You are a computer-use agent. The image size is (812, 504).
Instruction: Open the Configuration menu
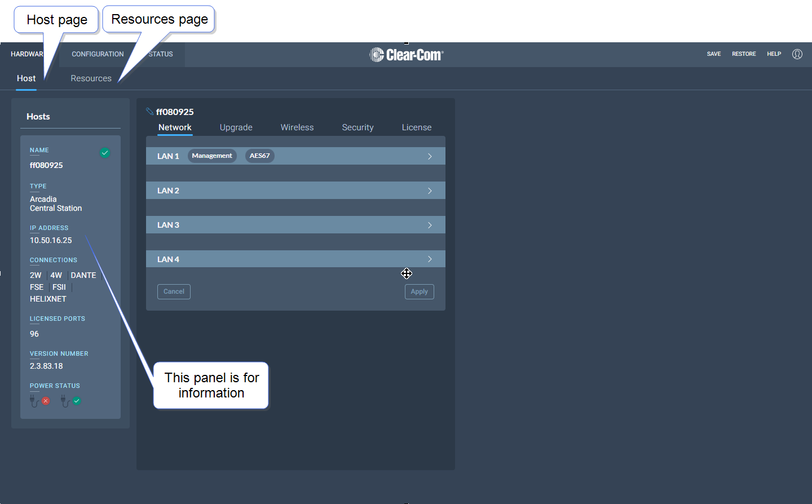[x=98, y=54]
